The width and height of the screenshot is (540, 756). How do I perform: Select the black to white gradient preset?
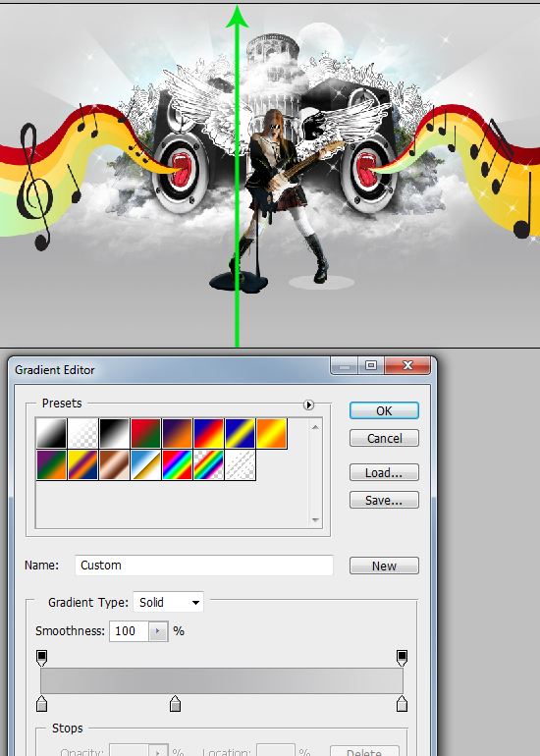52,433
